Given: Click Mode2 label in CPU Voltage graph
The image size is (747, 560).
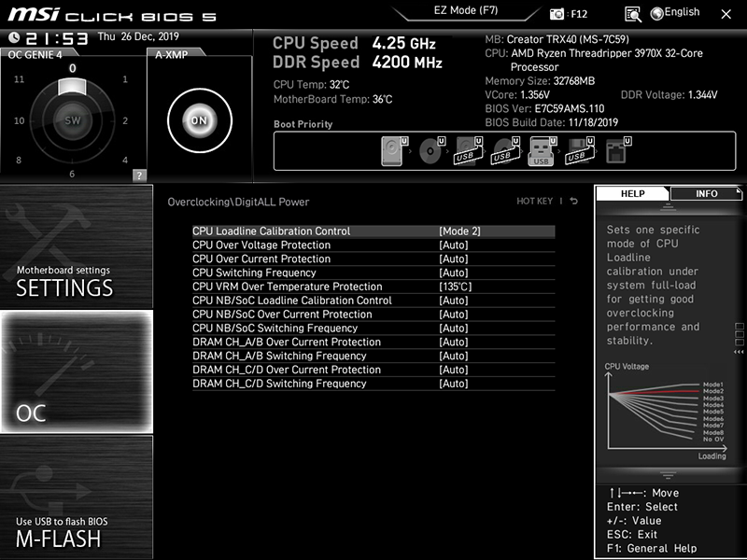Looking at the screenshot, I should click(x=713, y=391).
